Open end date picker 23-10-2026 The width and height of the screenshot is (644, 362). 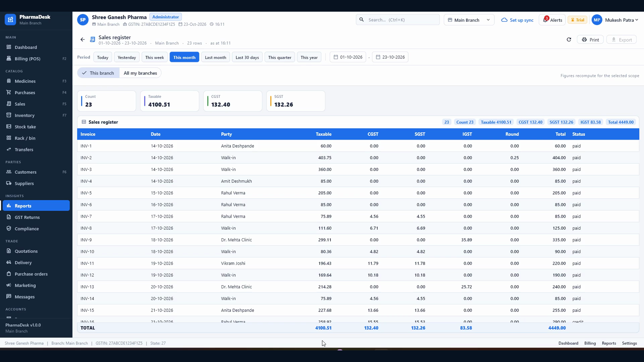pos(390,57)
